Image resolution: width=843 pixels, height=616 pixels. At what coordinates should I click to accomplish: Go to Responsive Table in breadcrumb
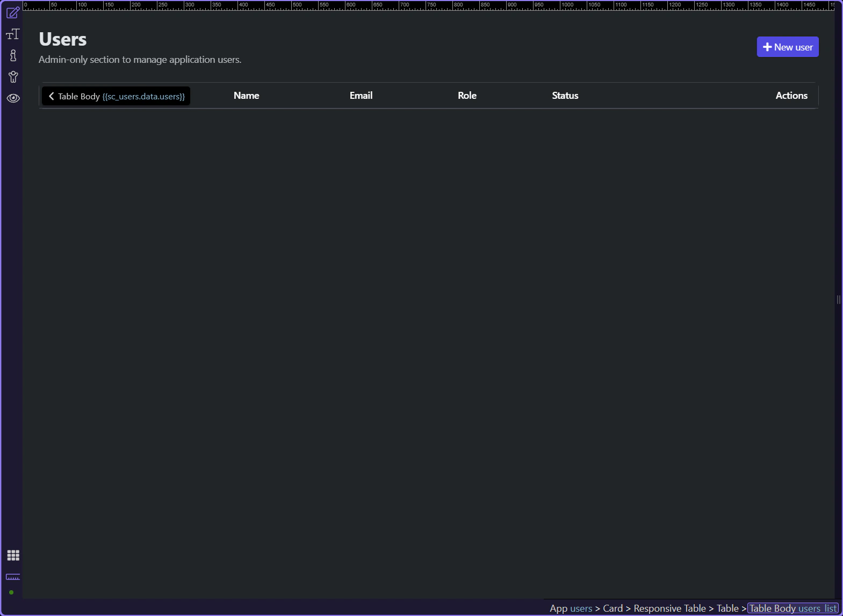click(x=669, y=608)
